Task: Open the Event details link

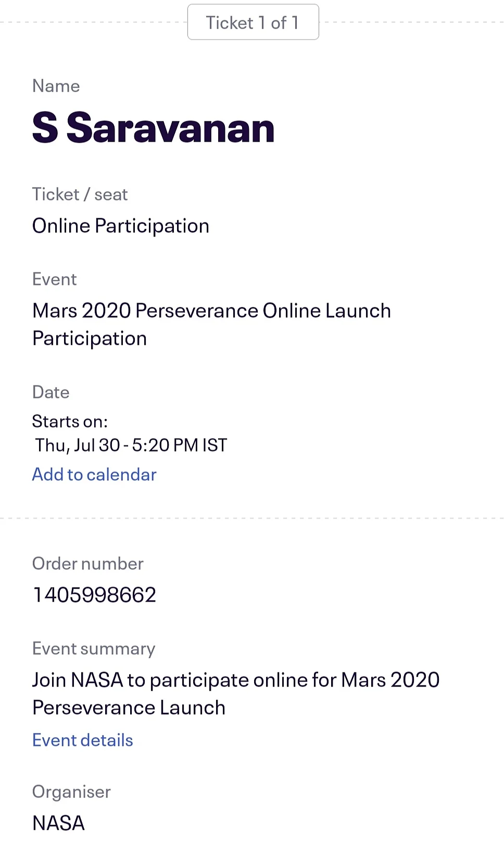Action: [x=83, y=740]
